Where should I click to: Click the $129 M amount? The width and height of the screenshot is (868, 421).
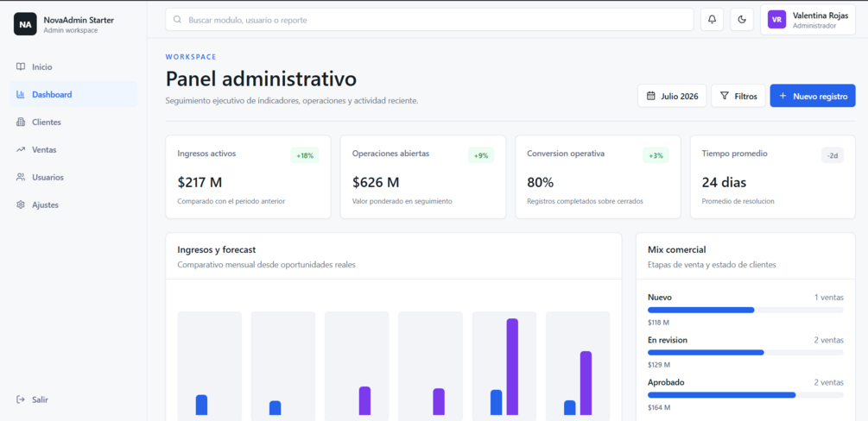659,365
